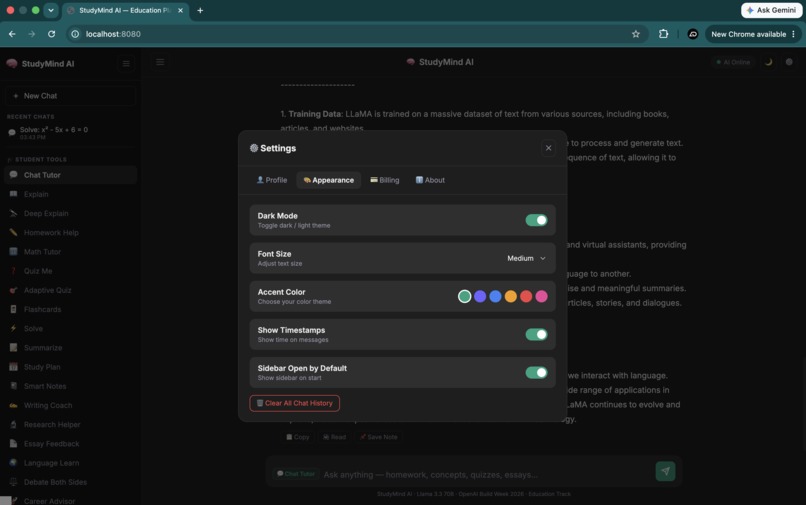Screen dimensions: 806x505
Task: Open recent chat Solve x² - 5x + 6
Action: click(70, 133)
